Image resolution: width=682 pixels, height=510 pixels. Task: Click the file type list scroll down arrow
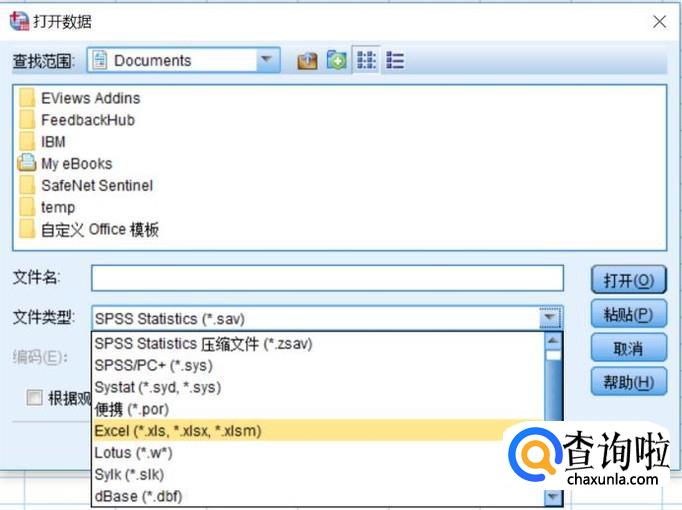click(553, 496)
